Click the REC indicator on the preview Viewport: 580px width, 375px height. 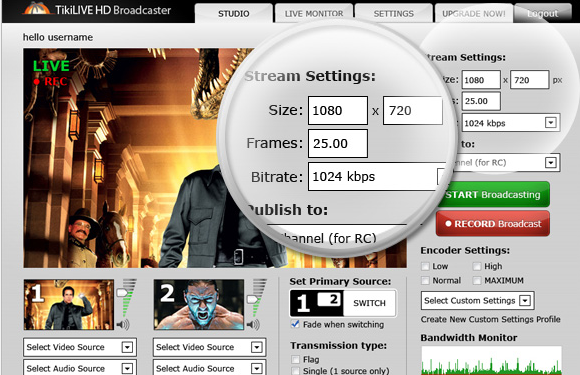[x=50, y=81]
